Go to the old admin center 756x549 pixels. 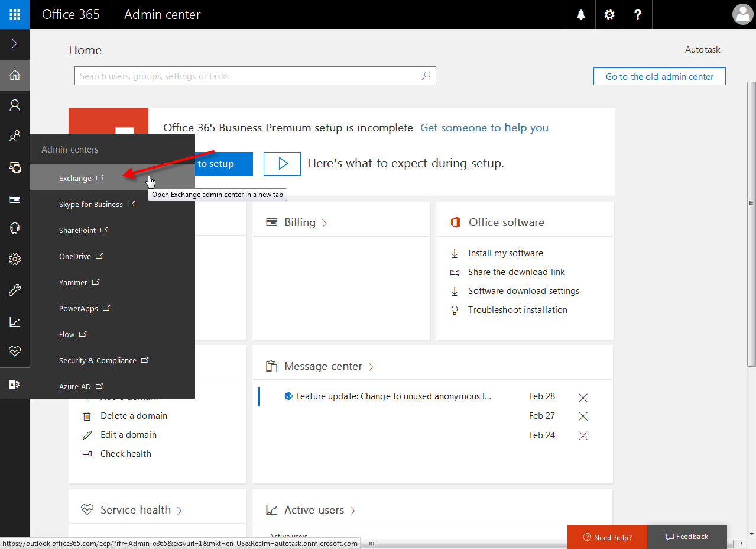tap(658, 76)
